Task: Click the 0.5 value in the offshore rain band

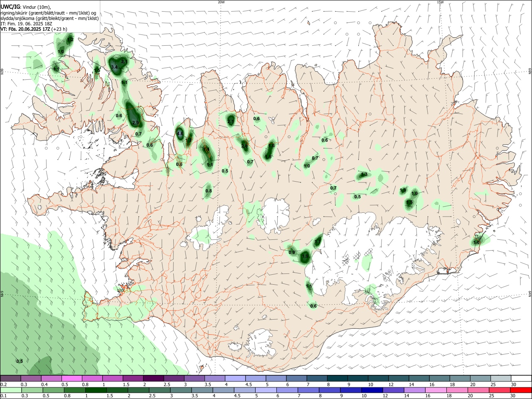Action: (x=20, y=362)
